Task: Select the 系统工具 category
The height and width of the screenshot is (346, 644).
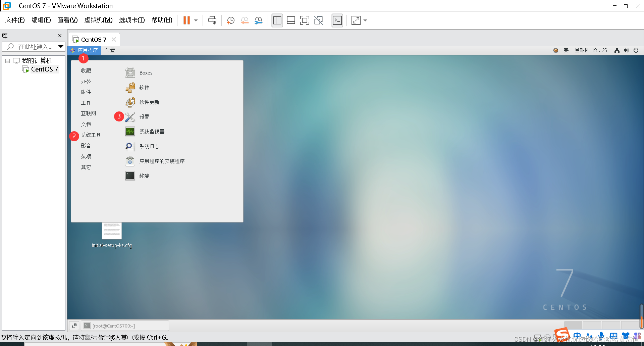Action: coord(91,135)
